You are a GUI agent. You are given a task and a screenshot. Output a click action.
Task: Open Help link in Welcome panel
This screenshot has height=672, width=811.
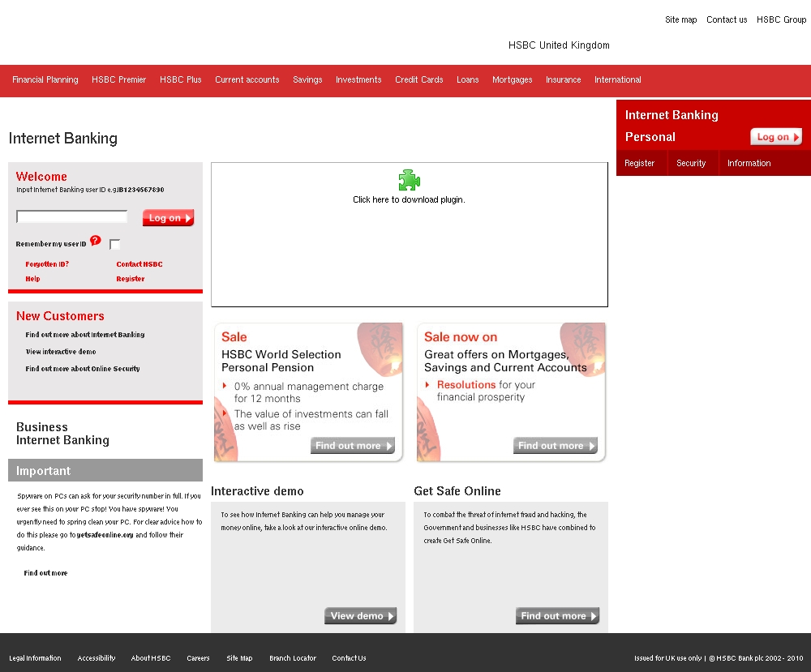point(32,279)
